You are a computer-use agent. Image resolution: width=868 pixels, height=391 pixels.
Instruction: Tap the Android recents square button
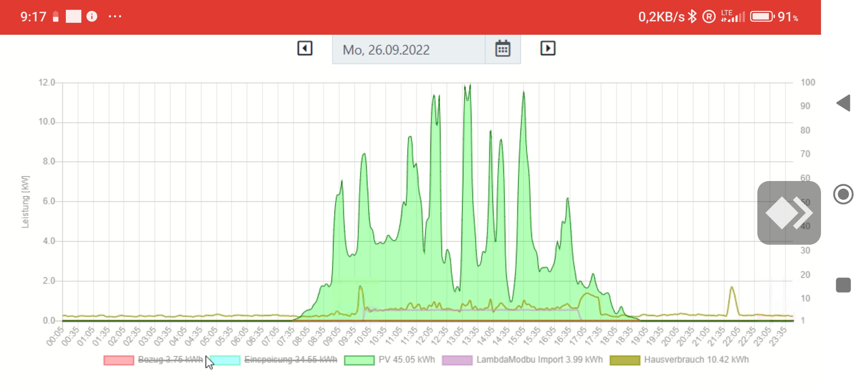(843, 285)
